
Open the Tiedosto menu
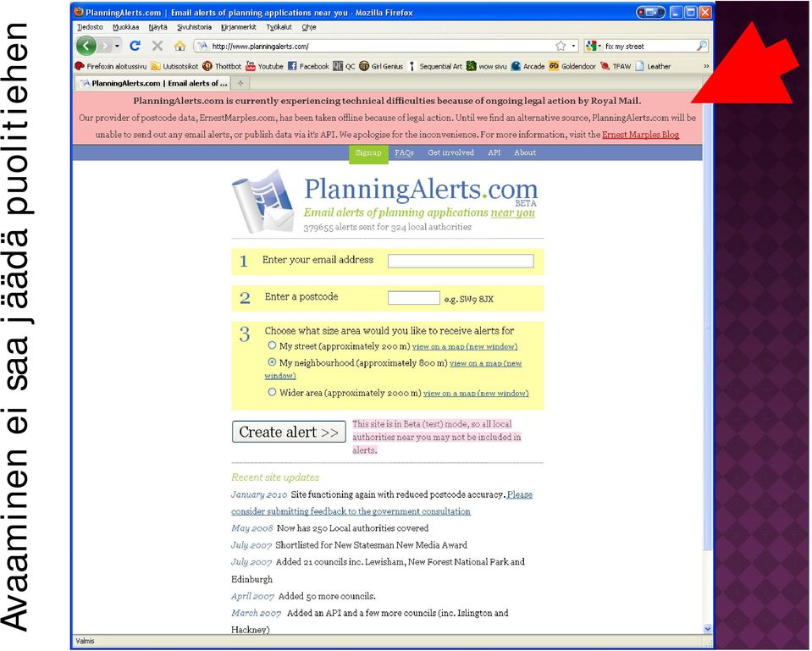coord(90,27)
